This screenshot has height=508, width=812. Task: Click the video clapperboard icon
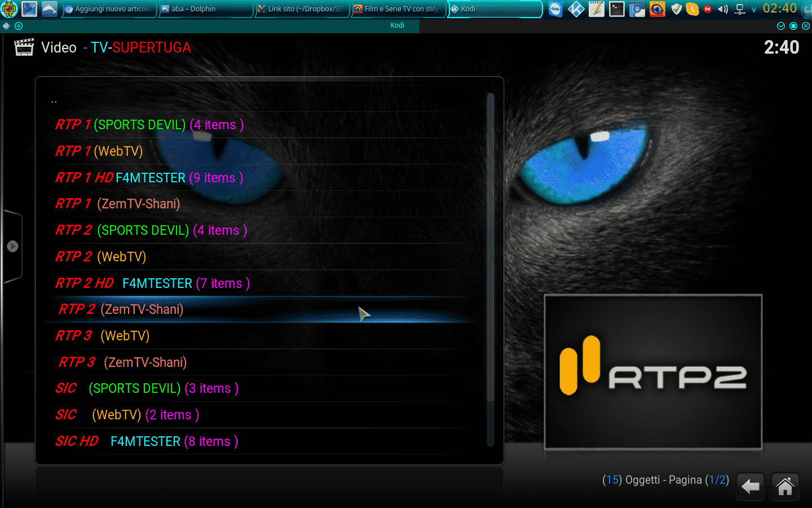24,47
